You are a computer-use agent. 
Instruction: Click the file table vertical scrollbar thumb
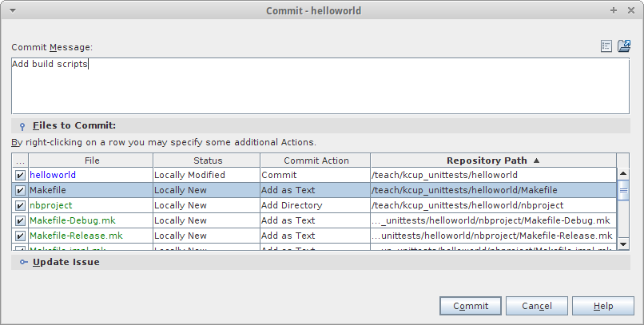(623, 190)
